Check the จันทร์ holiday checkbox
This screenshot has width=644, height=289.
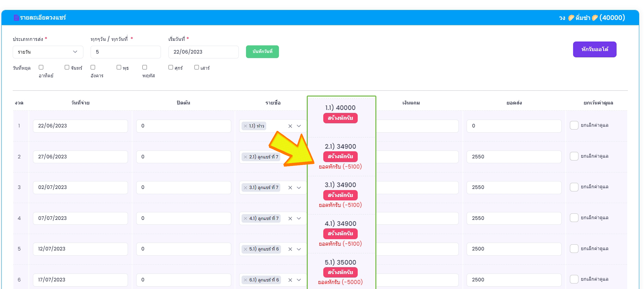67,67
